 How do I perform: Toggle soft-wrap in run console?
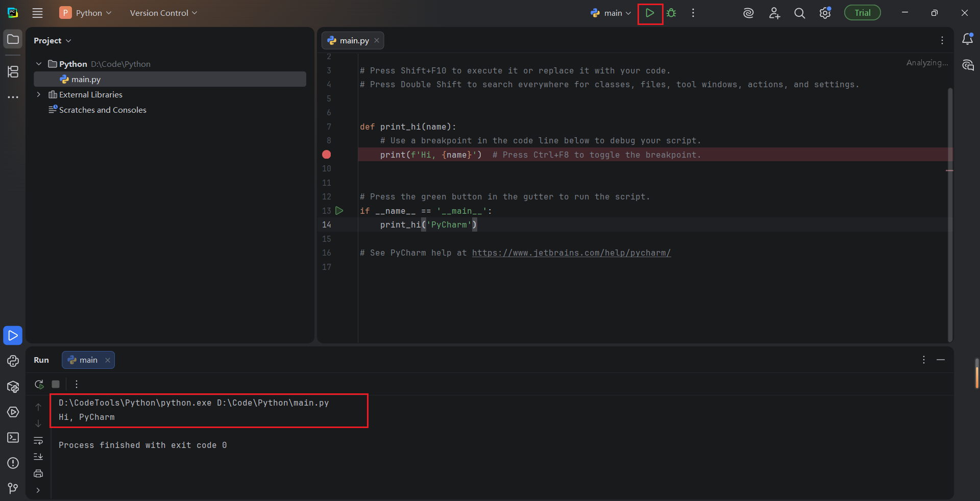coord(38,440)
